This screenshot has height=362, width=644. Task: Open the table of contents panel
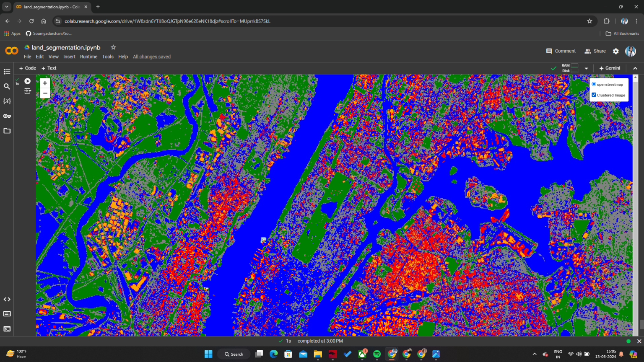(x=7, y=72)
